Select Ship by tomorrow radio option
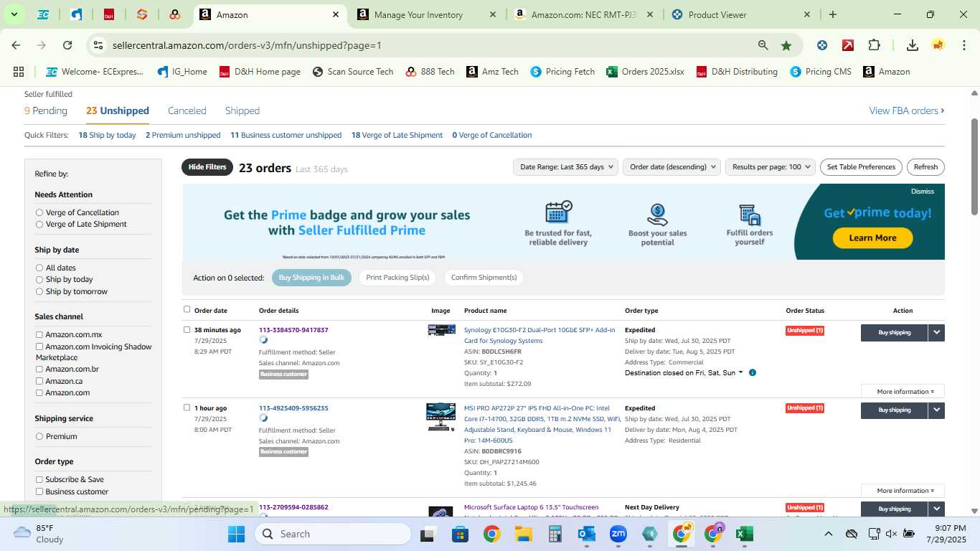Screen dimensions: 980x551 click(x=39, y=291)
